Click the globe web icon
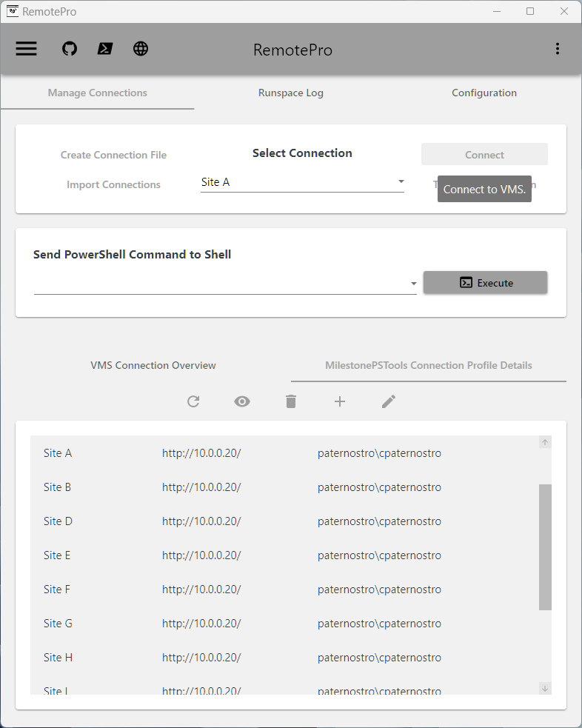Image resolution: width=582 pixels, height=728 pixels. [x=141, y=49]
